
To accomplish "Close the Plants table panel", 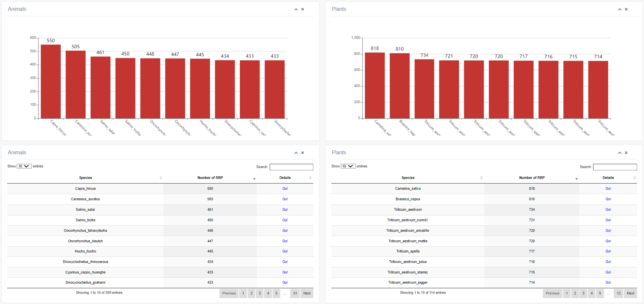I will coord(626,153).
